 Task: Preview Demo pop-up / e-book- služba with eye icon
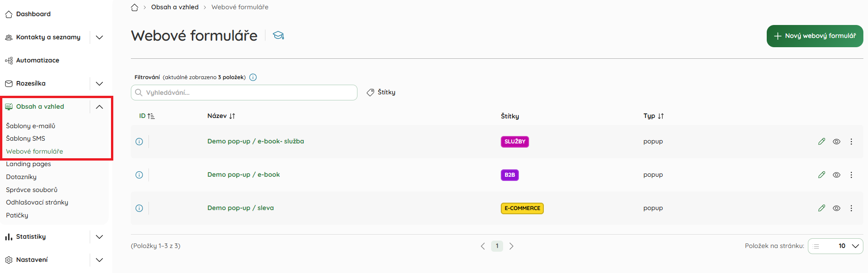pos(837,142)
